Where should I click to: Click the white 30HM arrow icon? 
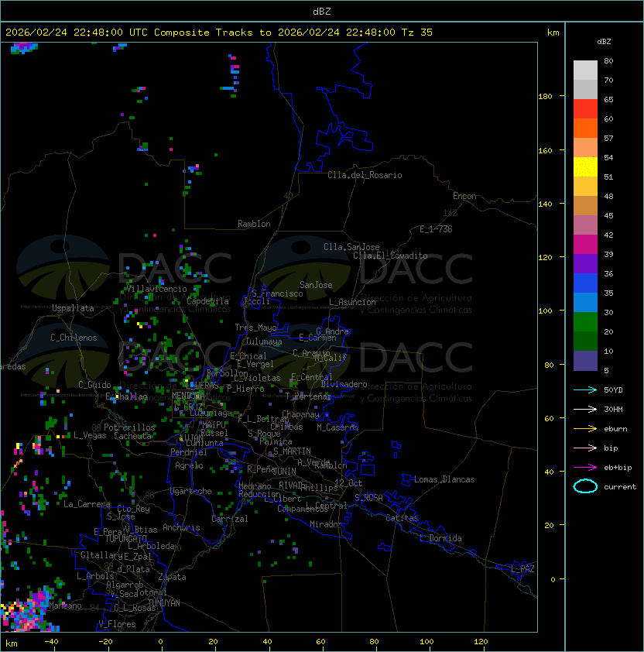[x=585, y=409]
